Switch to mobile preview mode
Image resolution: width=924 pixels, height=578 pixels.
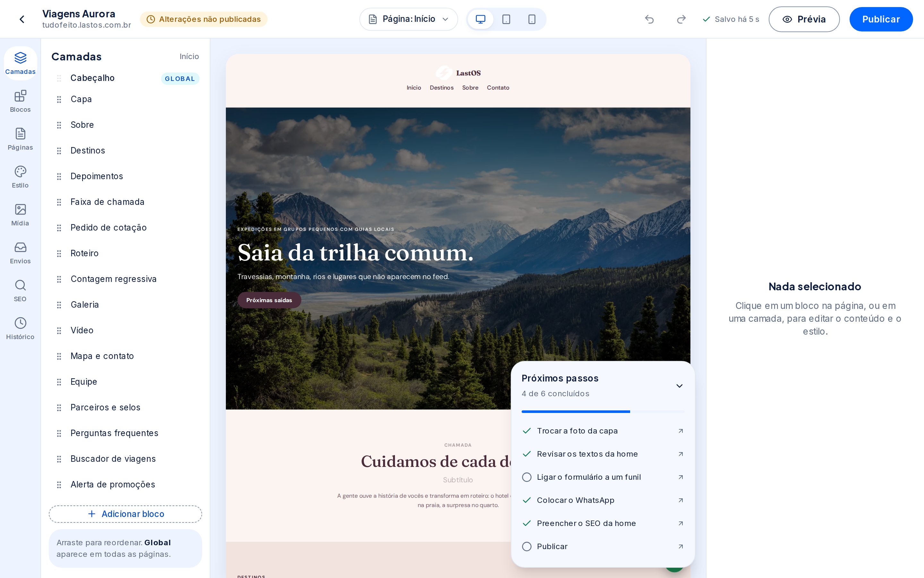pos(532,19)
